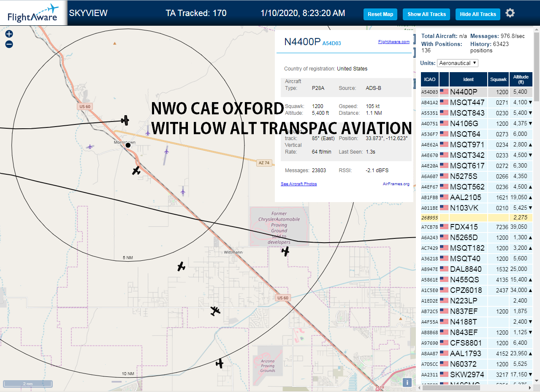Select the MSQT182 aircraft row
The height and width of the screenshot is (392, 540).
coord(477,248)
